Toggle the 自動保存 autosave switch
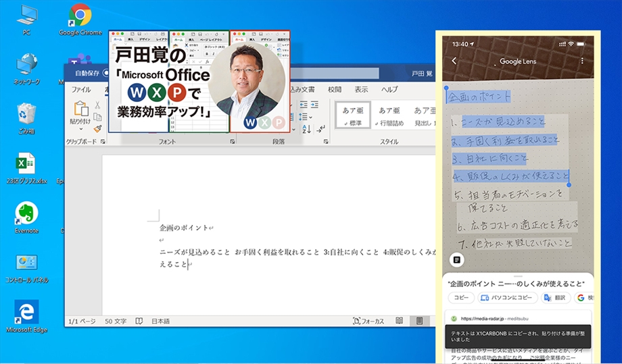The width and height of the screenshot is (622, 364). (x=106, y=73)
